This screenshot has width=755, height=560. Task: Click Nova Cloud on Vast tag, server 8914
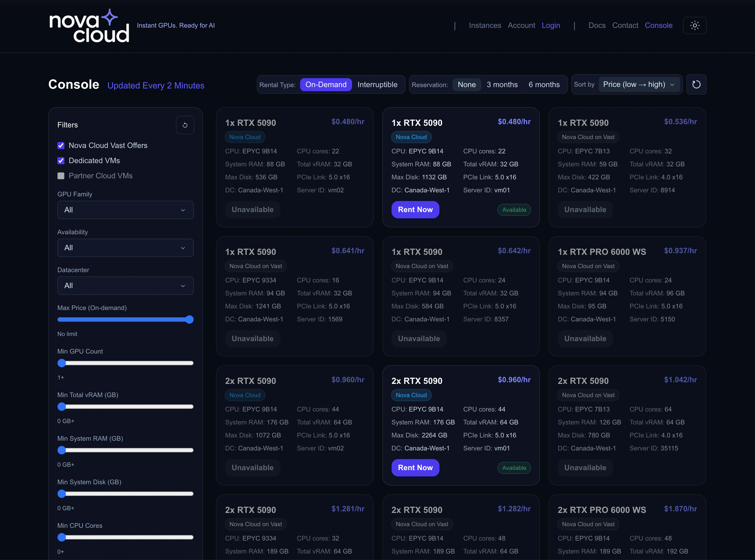(588, 137)
